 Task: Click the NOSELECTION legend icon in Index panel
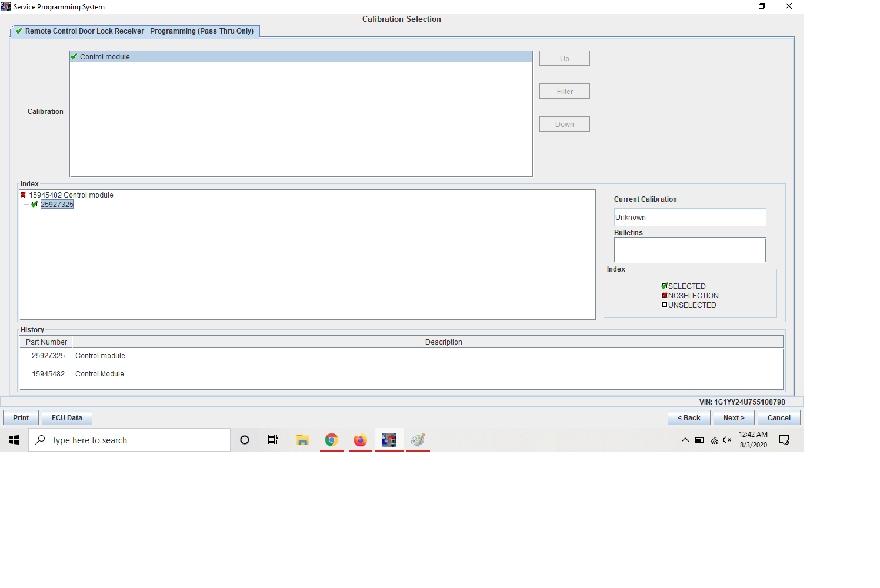665,296
